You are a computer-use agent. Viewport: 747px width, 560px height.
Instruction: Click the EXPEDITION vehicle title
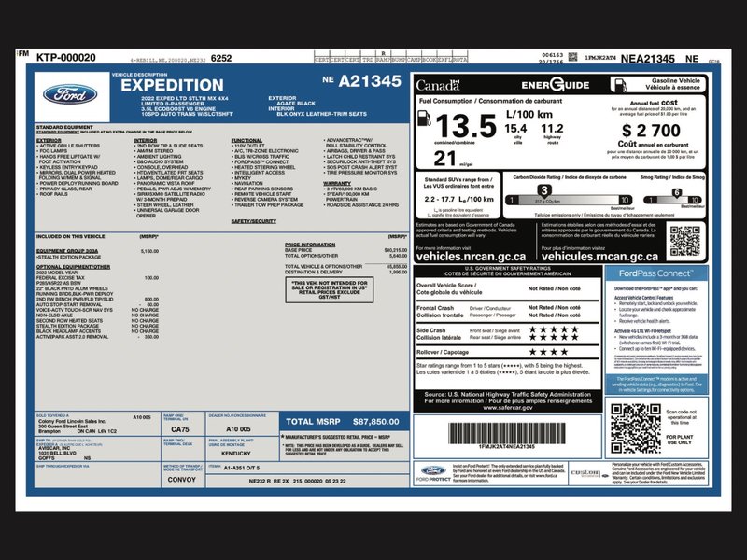[x=172, y=85]
